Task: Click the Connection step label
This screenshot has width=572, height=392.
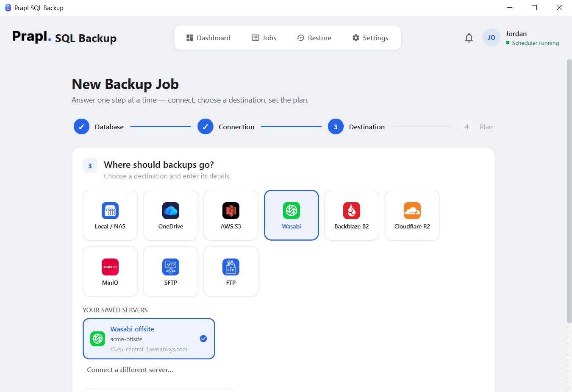Action: pos(236,127)
